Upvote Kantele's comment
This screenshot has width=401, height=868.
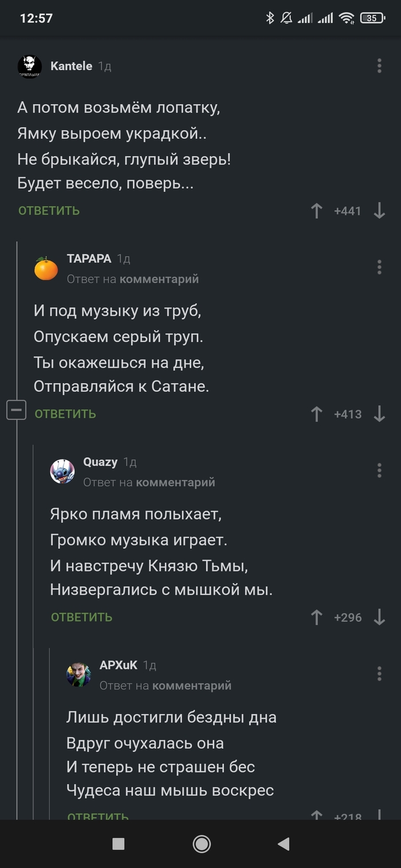point(316,211)
